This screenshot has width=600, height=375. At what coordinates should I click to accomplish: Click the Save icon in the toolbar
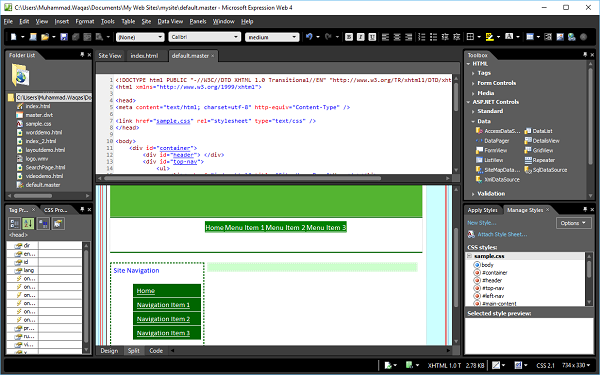point(64,37)
